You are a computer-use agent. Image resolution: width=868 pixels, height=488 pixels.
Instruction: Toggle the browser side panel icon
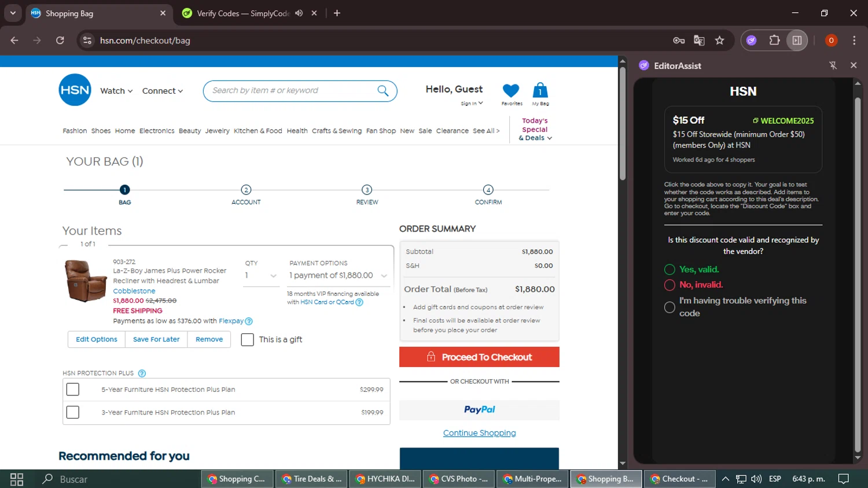tap(797, 41)
